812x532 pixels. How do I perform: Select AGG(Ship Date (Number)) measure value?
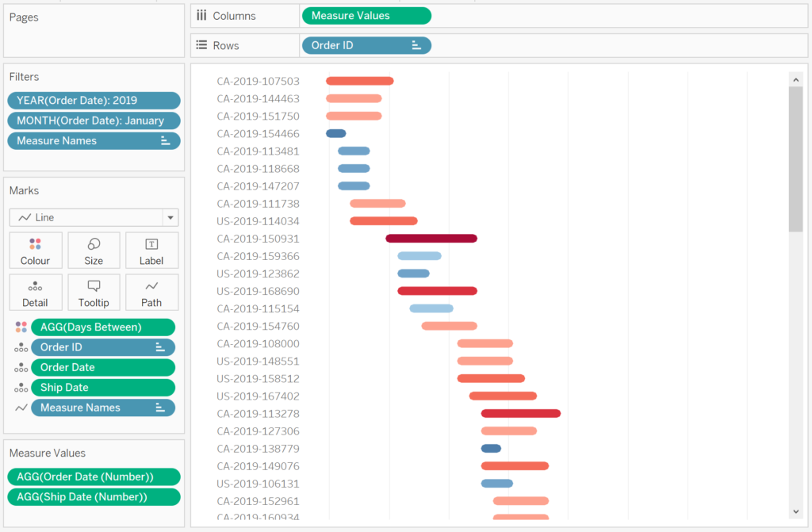(x=94, y=497)
